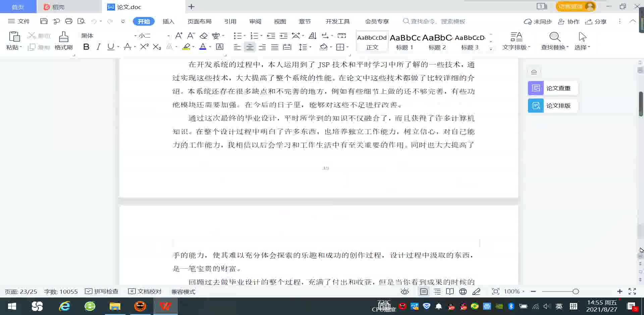This screenshot has width=644, height=315.
Task: Switch to the 页面布局 tab
Action: [199, 21]
